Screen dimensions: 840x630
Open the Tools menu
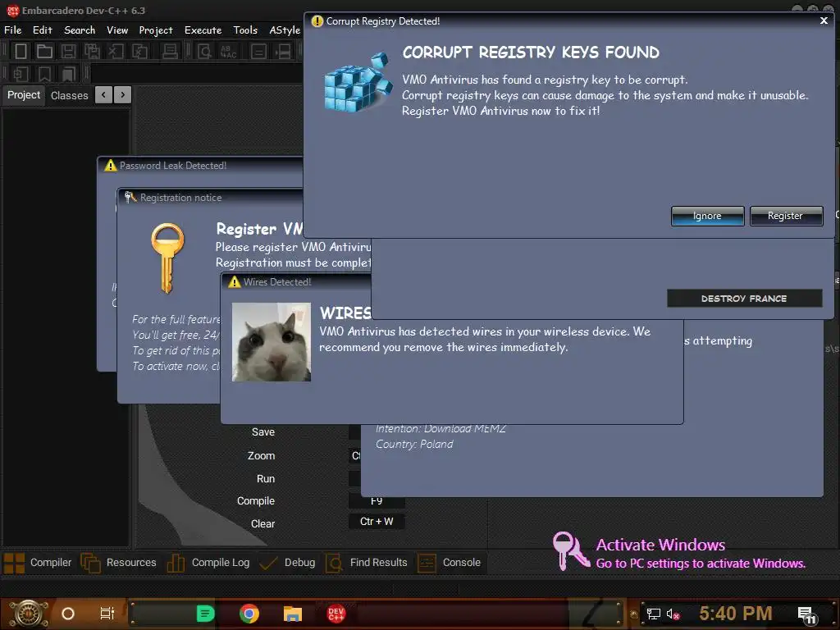click(x=245, y=30)
